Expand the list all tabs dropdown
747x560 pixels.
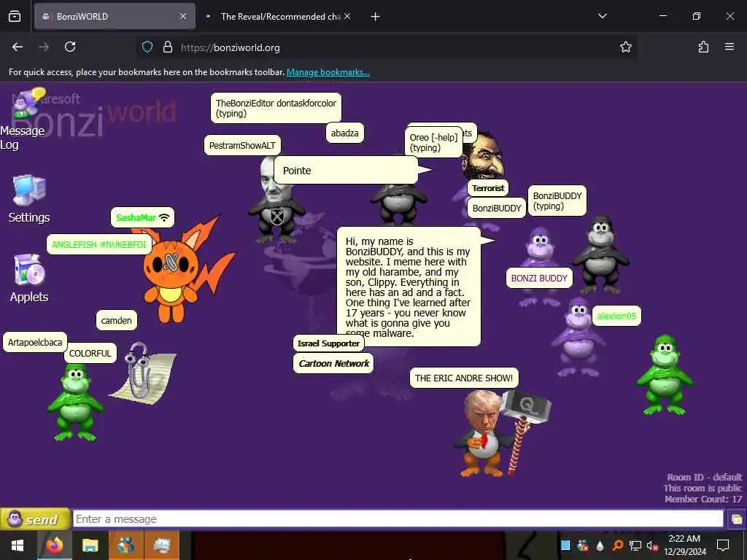pos(602,16)
